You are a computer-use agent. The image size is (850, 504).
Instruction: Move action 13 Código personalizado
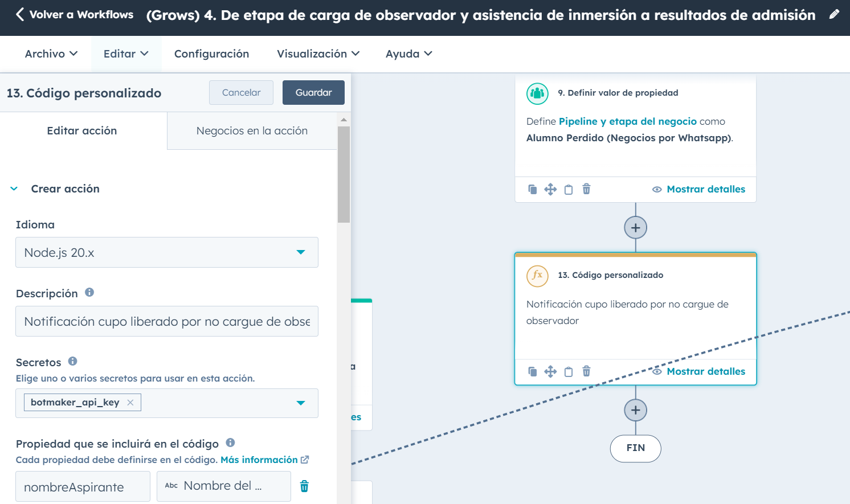(550, 371)
